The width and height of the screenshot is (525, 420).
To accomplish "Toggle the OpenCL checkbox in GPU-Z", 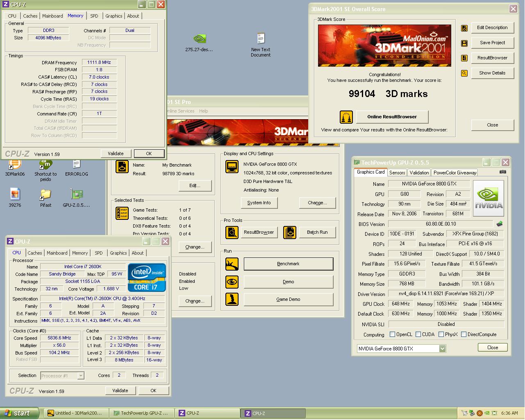I will [393, 334].
